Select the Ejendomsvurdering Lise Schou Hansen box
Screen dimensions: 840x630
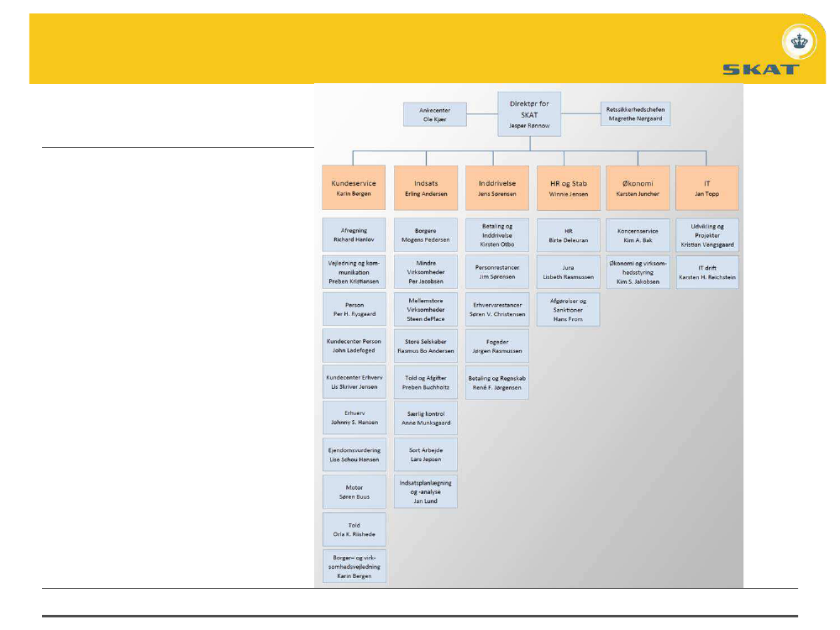point(354,454)
